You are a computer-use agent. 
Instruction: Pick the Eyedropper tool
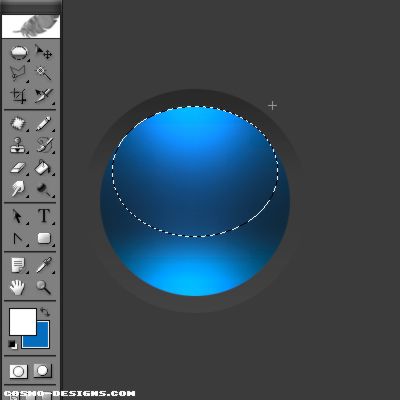point(44,265)
